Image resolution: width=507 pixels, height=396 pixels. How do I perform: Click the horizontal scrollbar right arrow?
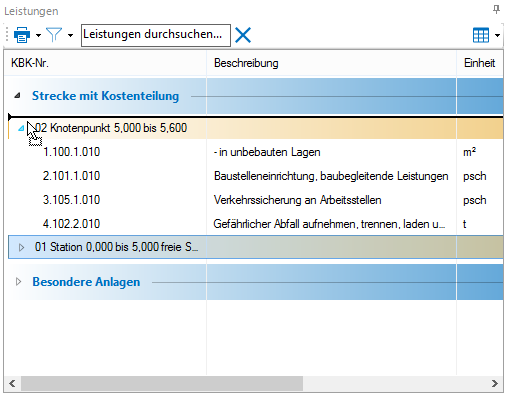(x=495, y=384)
